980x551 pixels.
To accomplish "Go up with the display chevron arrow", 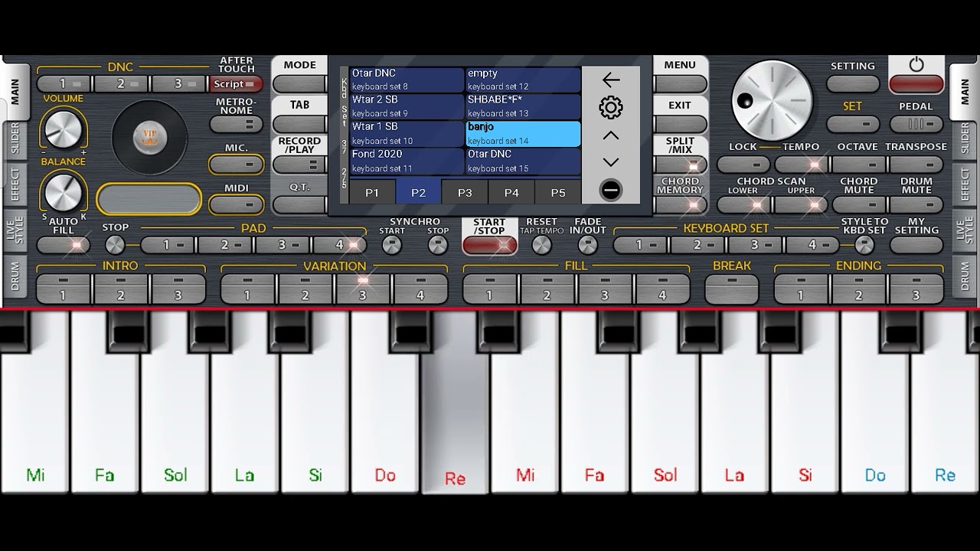I will tap(611, 135).
